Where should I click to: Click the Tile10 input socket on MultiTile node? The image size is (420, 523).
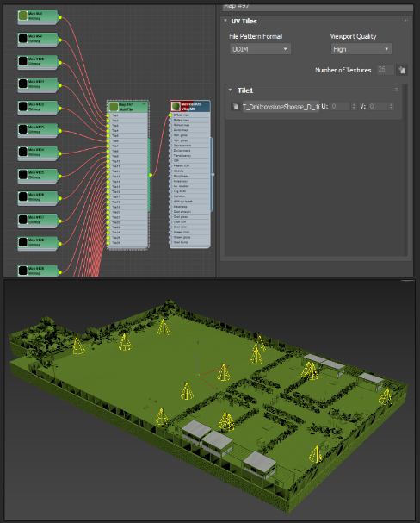(x=108, y=161)
